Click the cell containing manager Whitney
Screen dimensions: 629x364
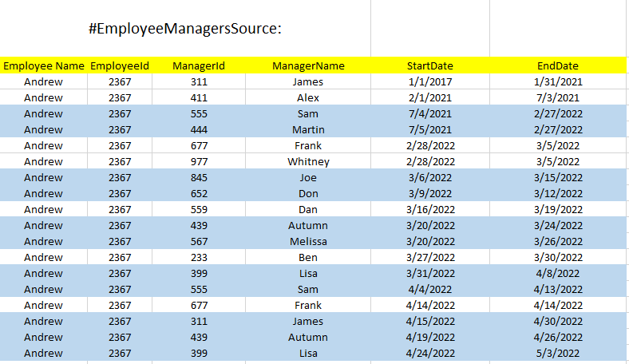[308, 161]
